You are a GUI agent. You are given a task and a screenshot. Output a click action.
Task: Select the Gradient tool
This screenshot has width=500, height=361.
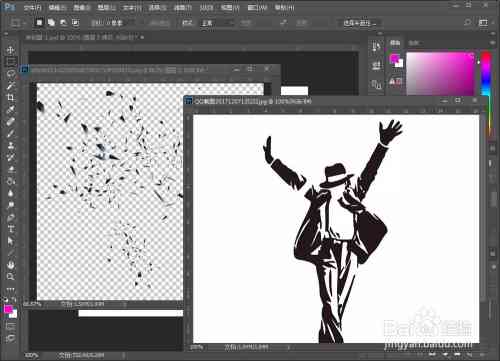[x=11, y=181]
